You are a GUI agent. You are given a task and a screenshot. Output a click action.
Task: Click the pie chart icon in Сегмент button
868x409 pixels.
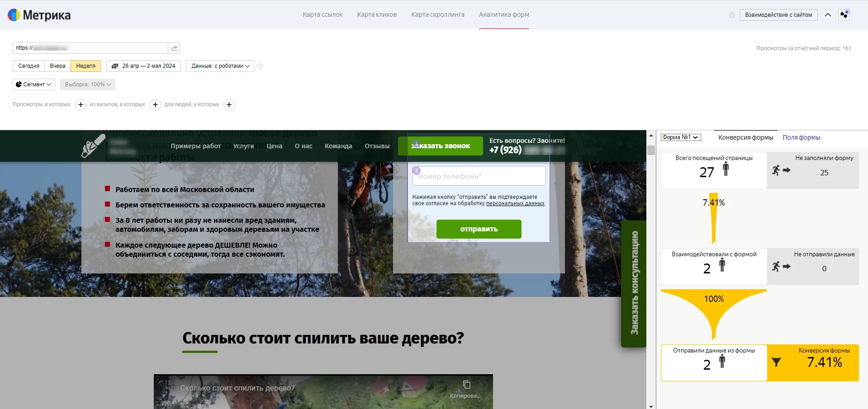19,85
